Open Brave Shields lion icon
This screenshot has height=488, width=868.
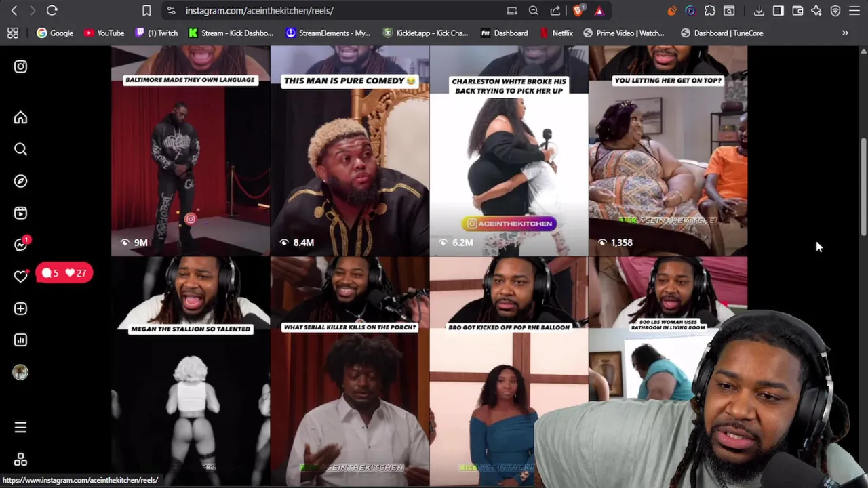578,11
